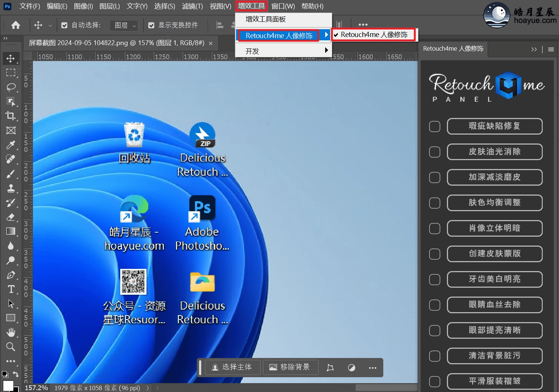This screenshot has width=559, height=392.
Task: Click the 移除背景 button
Action: [291, 367]
